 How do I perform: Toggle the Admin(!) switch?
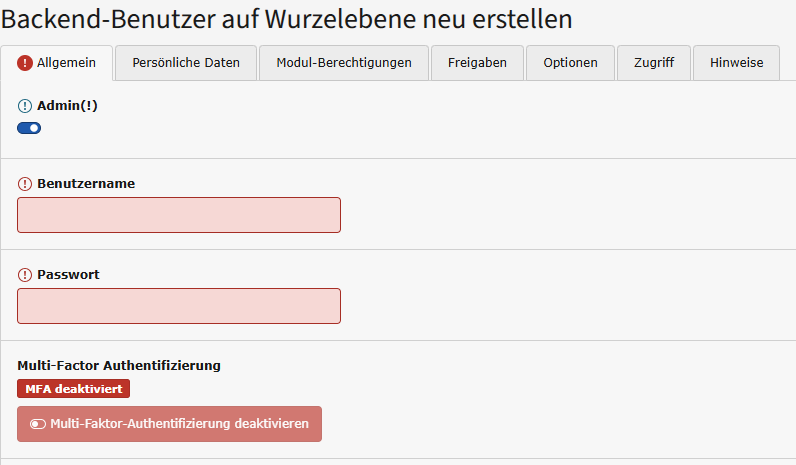(29, 128)
